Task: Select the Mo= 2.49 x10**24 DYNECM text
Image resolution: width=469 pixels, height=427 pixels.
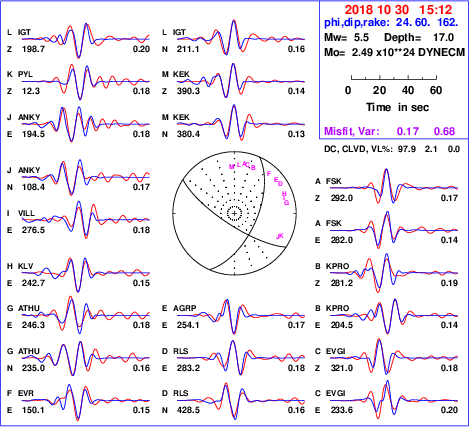Action: point(394,52)
